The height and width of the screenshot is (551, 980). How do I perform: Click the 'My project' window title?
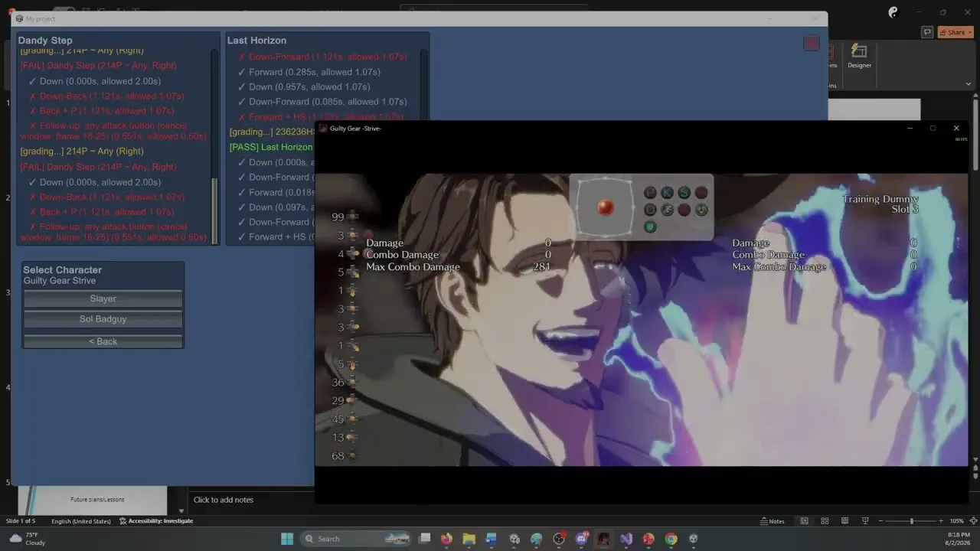click(x=41, y=18)
